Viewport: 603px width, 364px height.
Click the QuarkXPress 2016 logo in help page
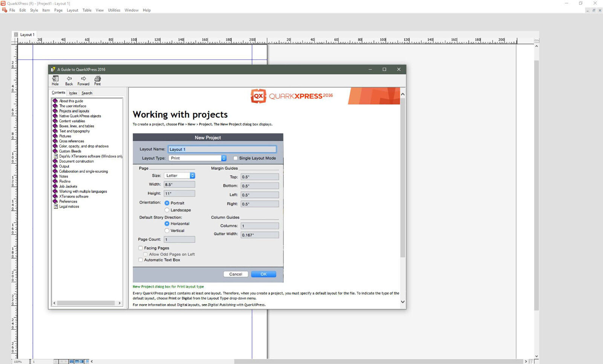pyautogui.click(x=292, y=96)
